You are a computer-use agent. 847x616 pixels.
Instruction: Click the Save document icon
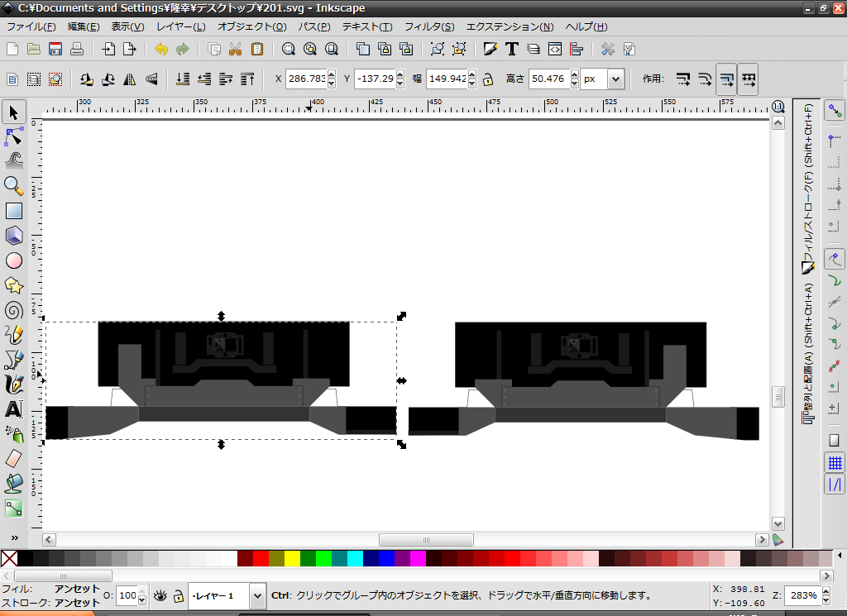pos(55,49)
